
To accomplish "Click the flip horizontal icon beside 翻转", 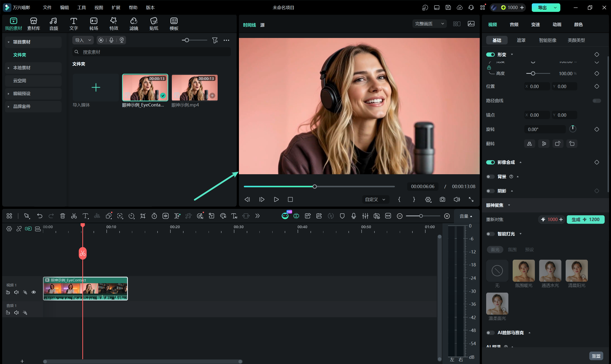I will (530, 144).
